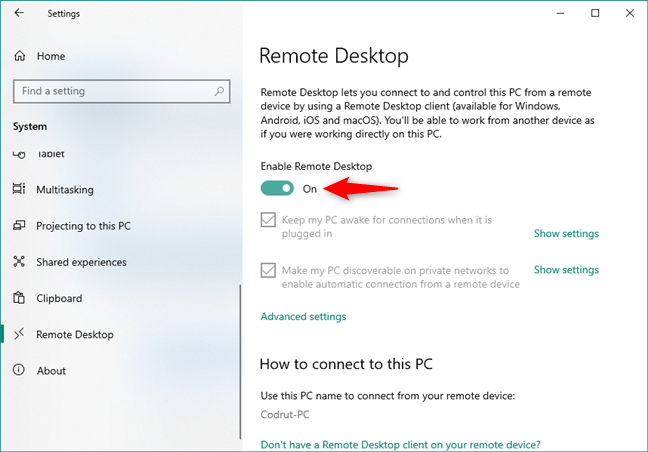Click the Multitasking icon in sidebar
648x452 pixels.
[19, 189]
